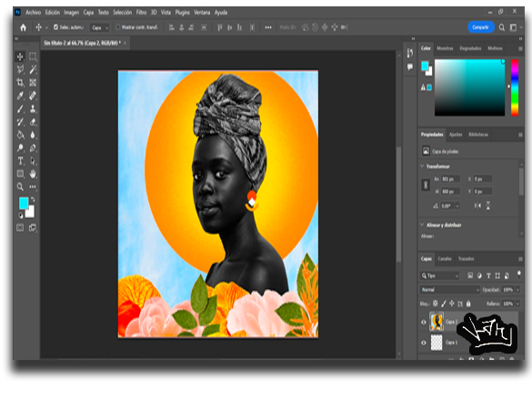This screenshot has width=532, height=399.
Task: Select the Paint Bucket tool
Action: click(20, 135)
